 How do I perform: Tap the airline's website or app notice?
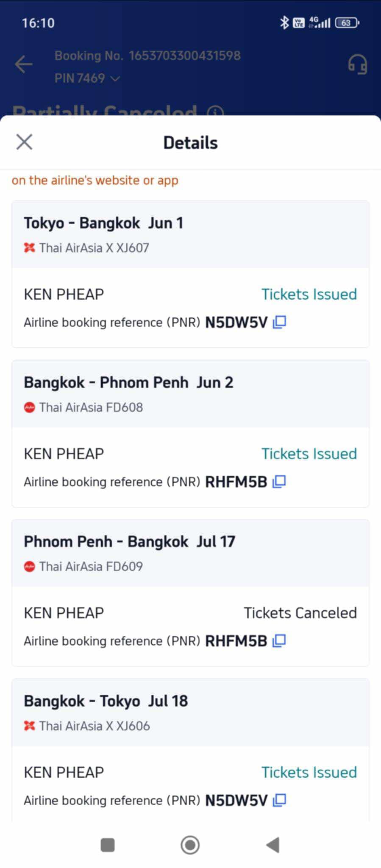click(95, 180)
